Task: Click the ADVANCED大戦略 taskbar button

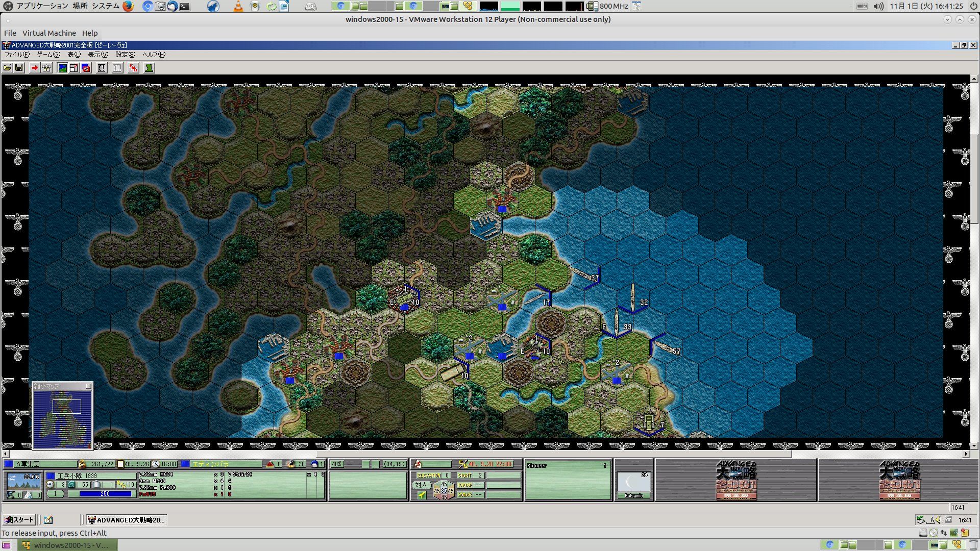Action: click(126, 520)
